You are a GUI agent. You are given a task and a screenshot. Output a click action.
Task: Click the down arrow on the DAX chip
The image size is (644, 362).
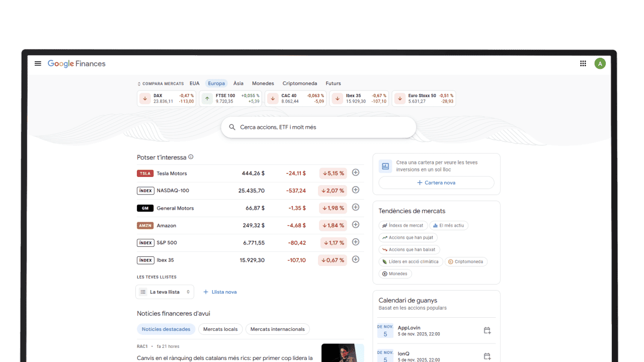click(144, 99)
